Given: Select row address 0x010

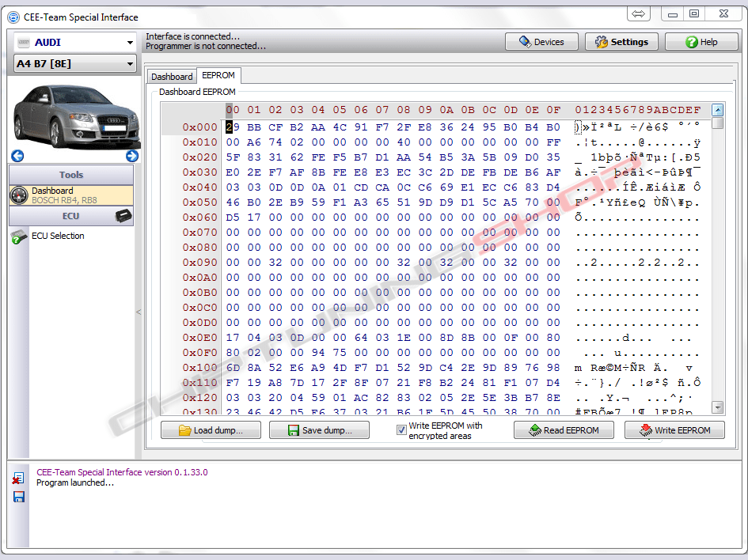Looking at the screenshot, I should 200,142.
